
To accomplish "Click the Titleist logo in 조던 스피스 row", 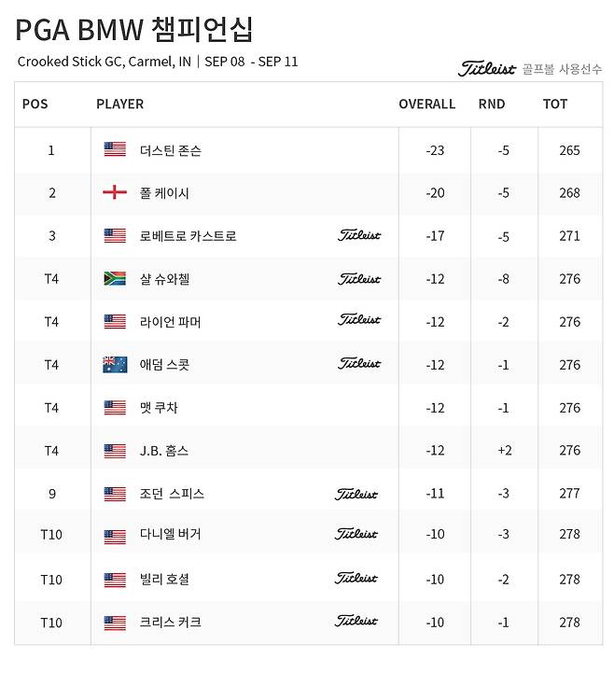I will [357, 493].
